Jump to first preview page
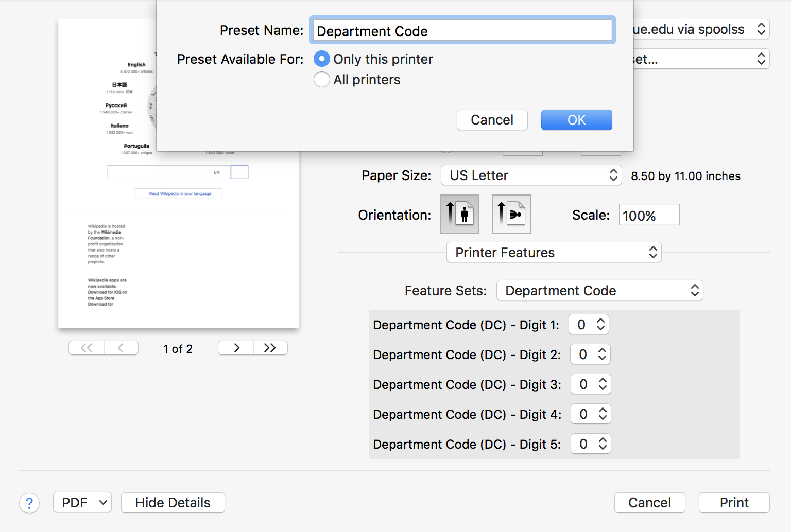Screen dimensions: 791x532 pos(87,348)
